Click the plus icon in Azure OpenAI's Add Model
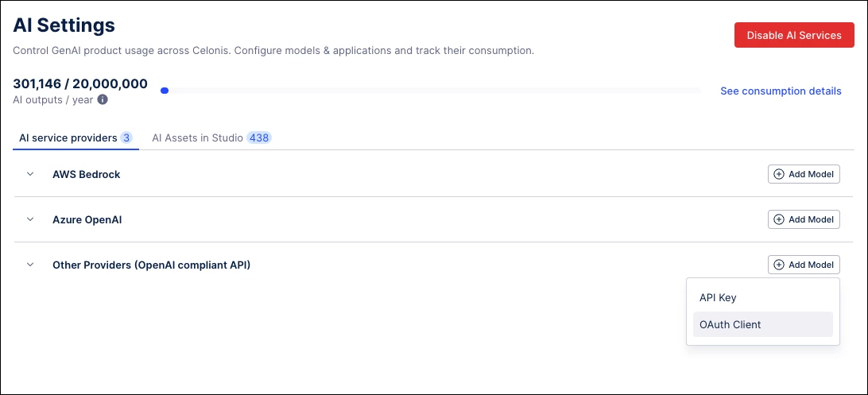 coord(779,219)
